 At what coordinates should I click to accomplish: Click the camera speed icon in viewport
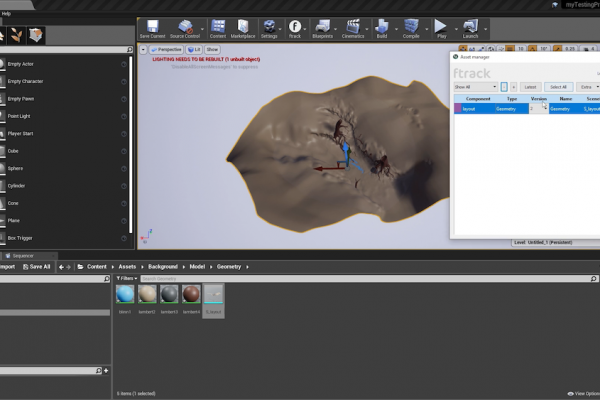[x=587, y=49]
